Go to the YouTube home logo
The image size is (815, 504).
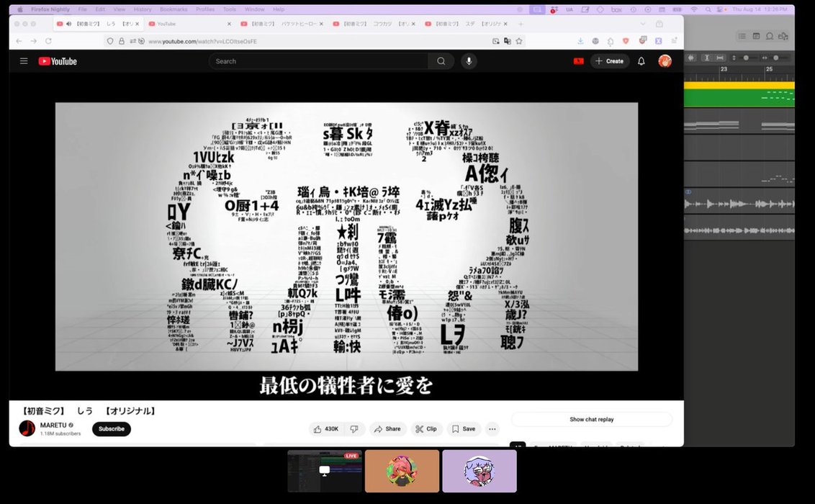coord(58,61)
